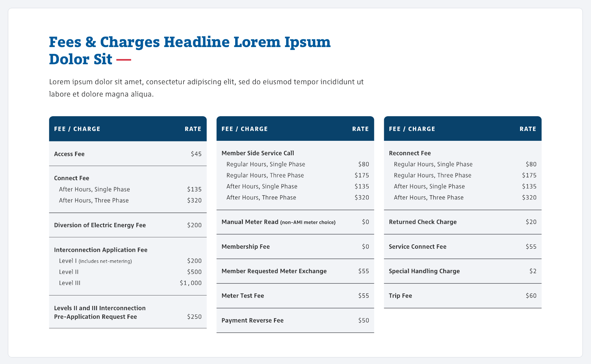Select Diversion of Electric Energy Fee

pyautogui.click(x=100, y=225)
